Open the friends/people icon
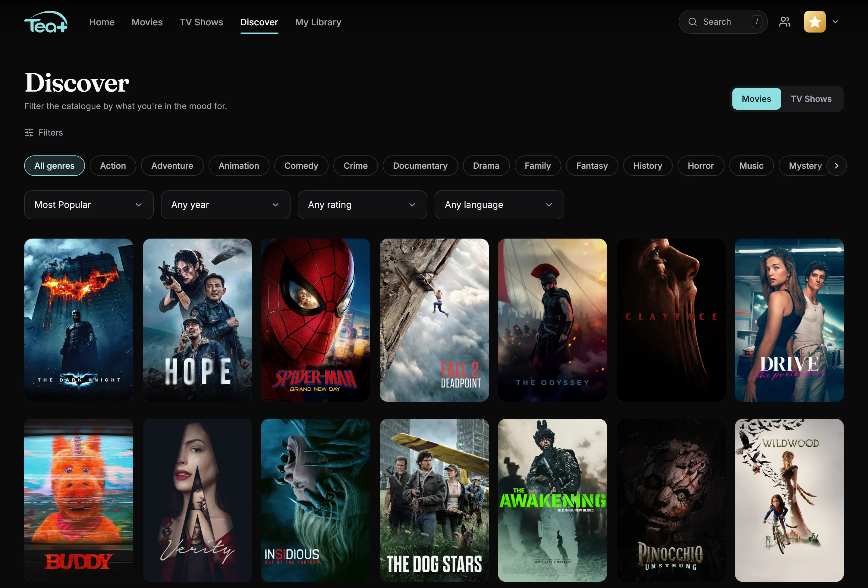The image size is (868, 588). coord(785,22)
